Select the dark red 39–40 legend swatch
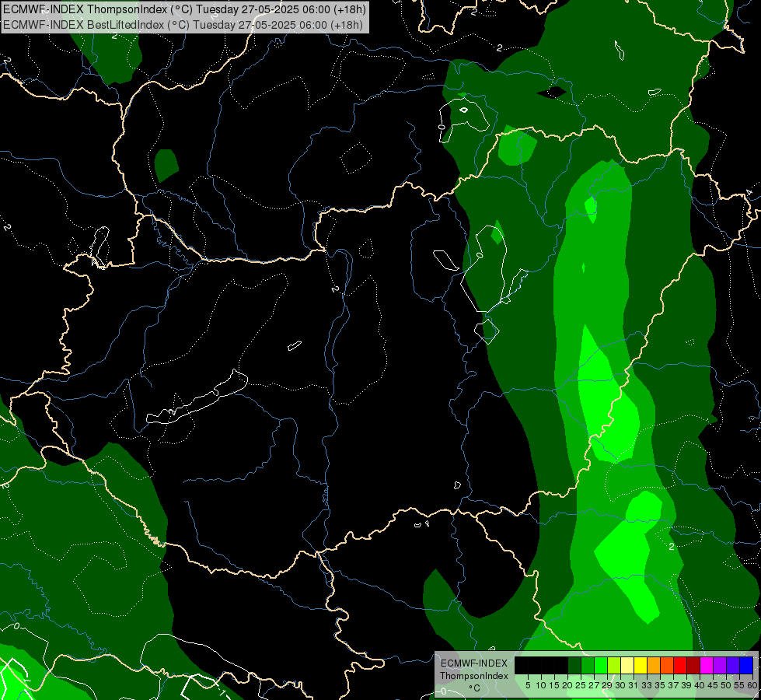Screen dimensions: 761x700 (x=693, y=665)
